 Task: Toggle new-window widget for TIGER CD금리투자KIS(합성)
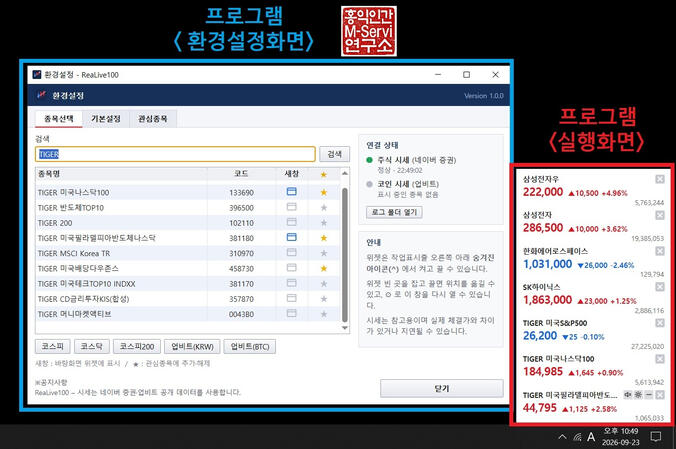click(x=291, y=298)
